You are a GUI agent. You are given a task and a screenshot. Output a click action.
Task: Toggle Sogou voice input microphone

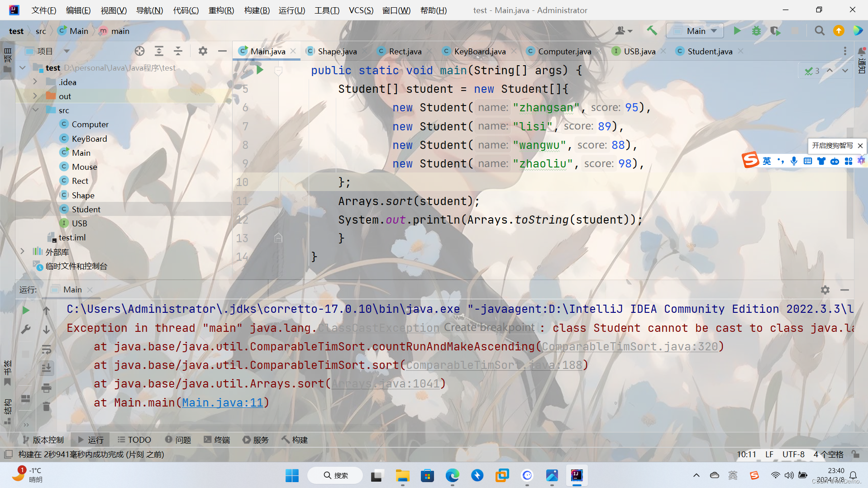coord(794,161)
